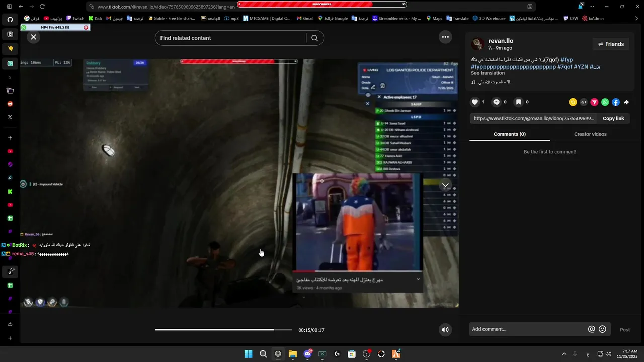Click the Add comment text field
Viewport: 644px width, 362px height.
click(528, 329)
